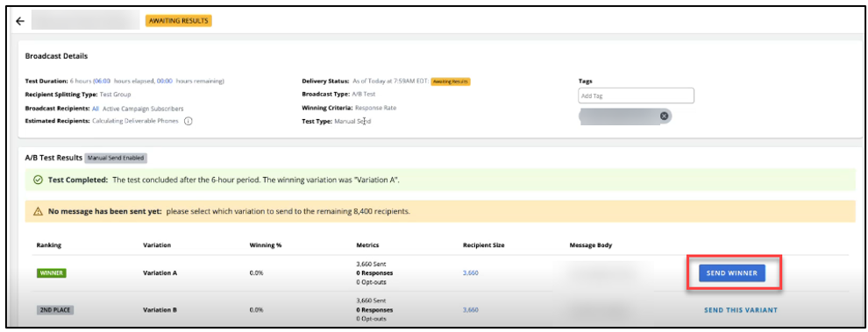The image size is (868, 332).
Task: Click the Test Completed checkmark icon
Action: [39, 180]
